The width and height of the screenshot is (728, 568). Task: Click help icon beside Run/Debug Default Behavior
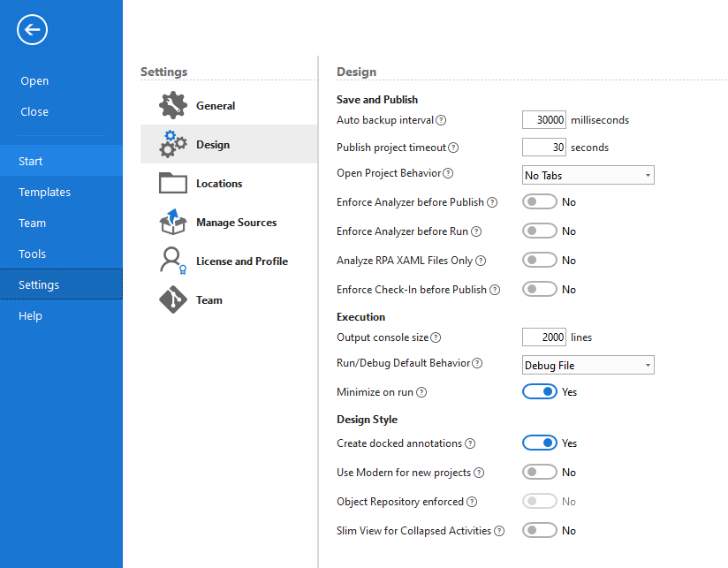477,363
